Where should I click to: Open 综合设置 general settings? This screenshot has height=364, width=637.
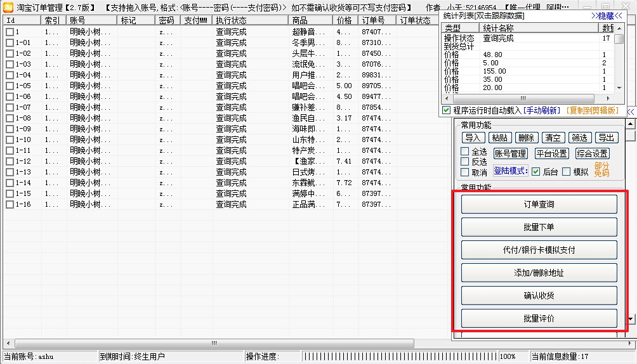[x=592, y=153]
